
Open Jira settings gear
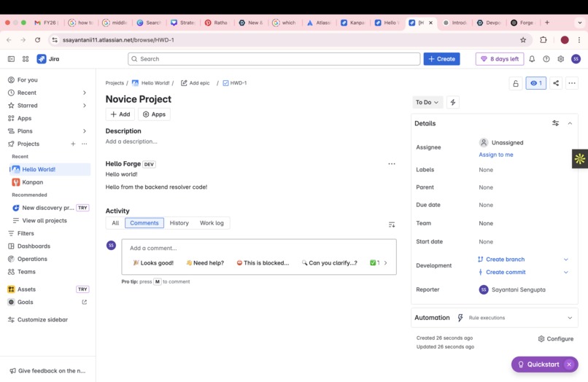[560, 59]
